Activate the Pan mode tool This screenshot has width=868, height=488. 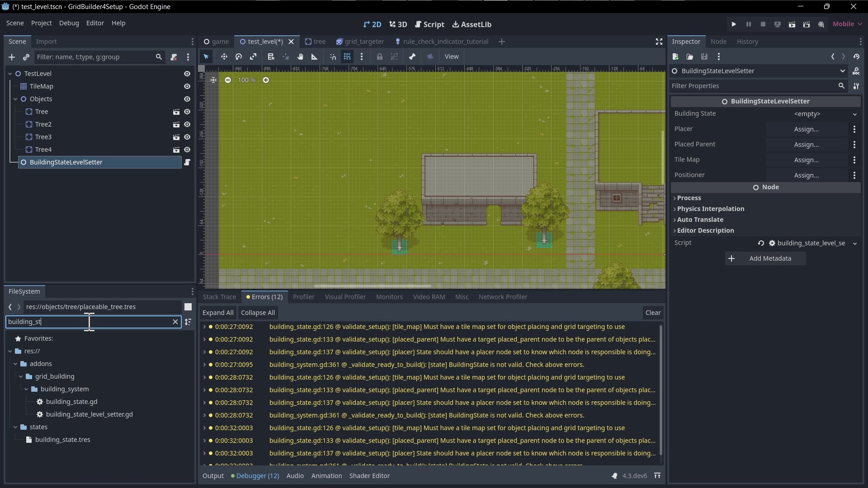coord(300,56)
